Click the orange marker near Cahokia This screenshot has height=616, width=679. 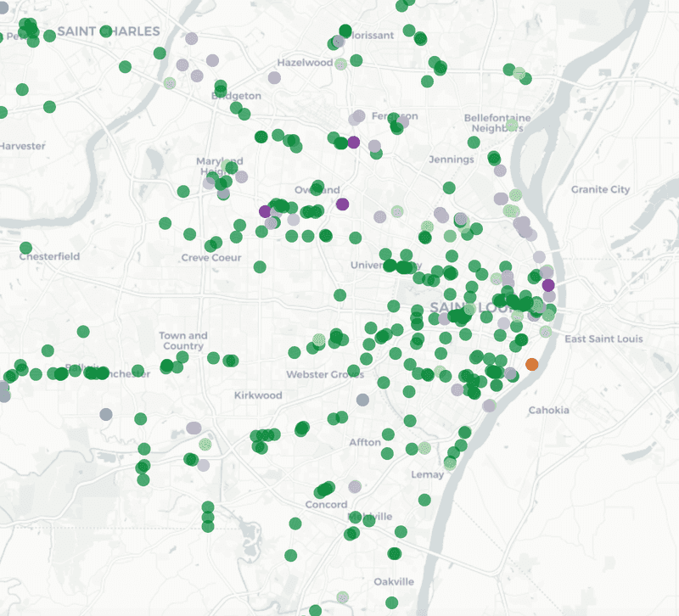tap(534, 365)
